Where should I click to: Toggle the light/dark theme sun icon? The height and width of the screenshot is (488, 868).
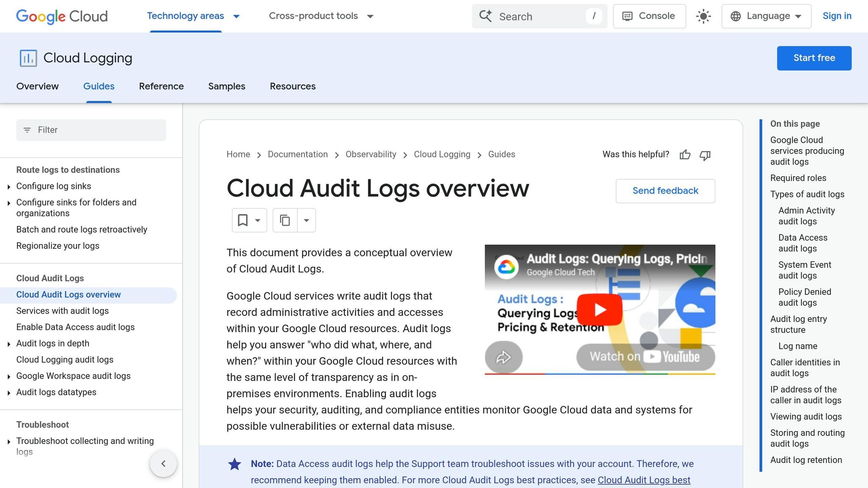(x=704, y=17)
